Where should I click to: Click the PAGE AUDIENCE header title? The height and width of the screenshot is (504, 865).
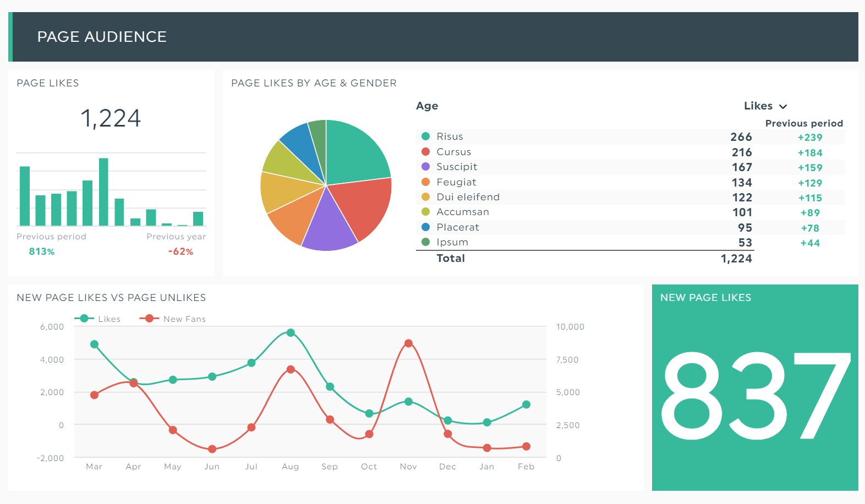click(102, 37)
